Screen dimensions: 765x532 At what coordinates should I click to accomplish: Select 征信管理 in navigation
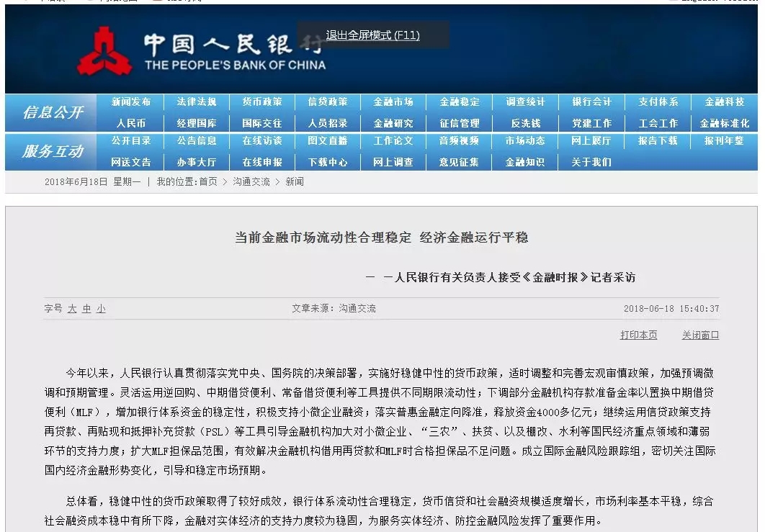tap(460, 123)
